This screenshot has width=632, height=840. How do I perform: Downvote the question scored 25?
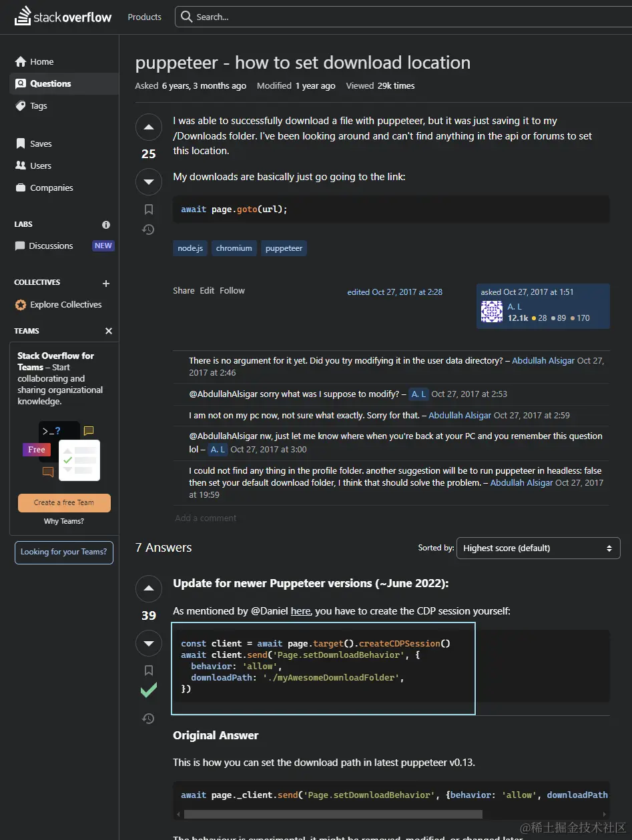[x=148, y=181]
